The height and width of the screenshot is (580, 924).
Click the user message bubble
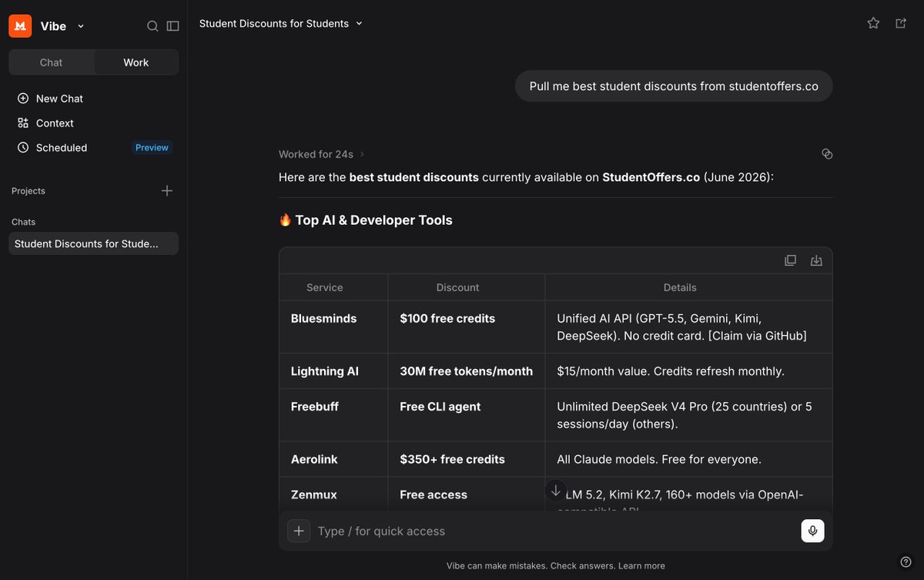(x=674, y=86)
